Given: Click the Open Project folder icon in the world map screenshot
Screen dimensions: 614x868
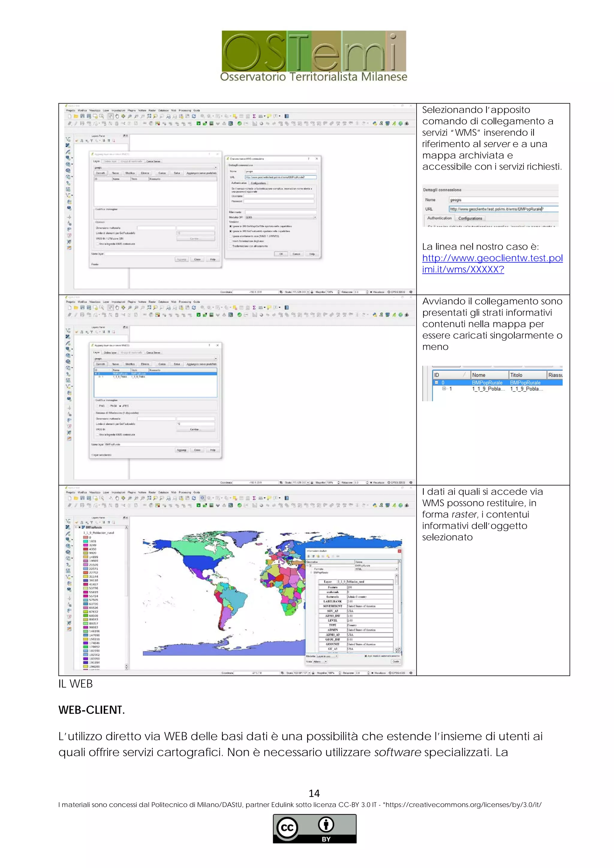Looking at the screenshot, I should [x=76, y=498].
